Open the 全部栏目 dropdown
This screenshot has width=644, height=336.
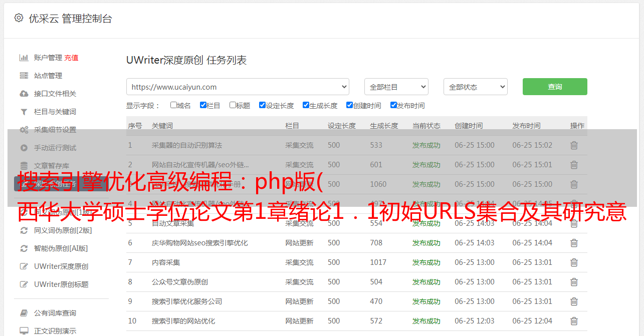(396, 87)
